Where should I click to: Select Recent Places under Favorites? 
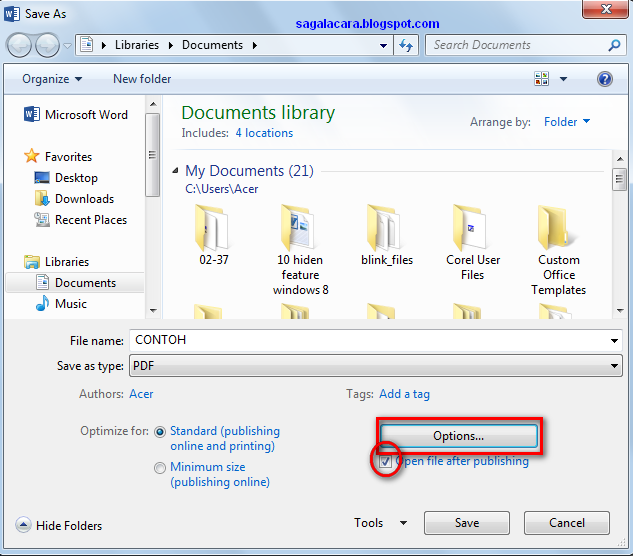coord(81,220)
